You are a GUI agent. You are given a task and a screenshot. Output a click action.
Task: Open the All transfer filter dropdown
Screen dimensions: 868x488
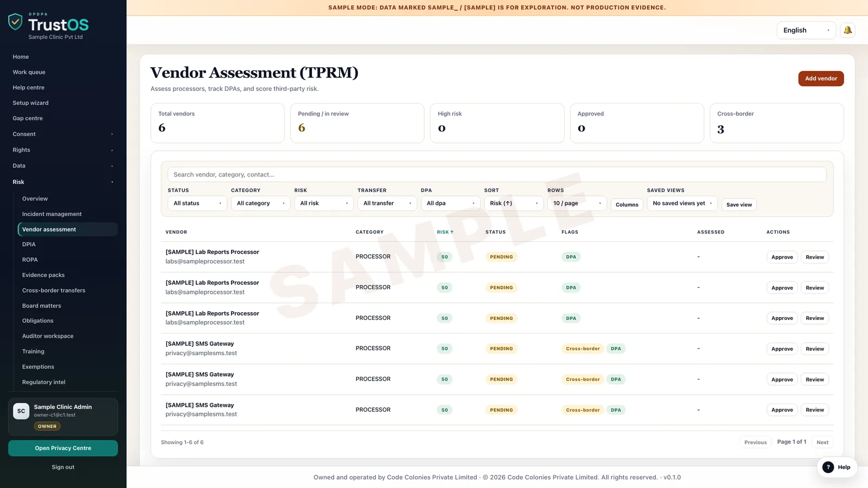[387, 203]
